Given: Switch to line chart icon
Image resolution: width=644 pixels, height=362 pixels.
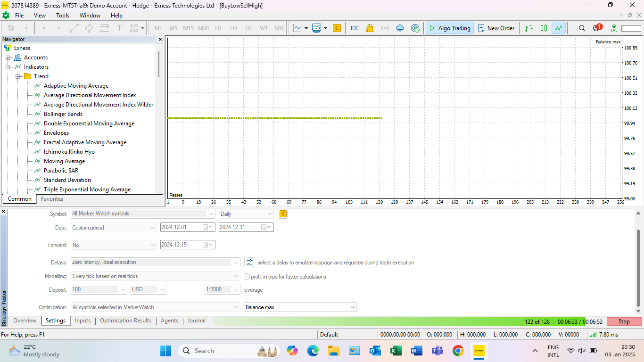Looking at the screenshot, I should click(559, 28).
